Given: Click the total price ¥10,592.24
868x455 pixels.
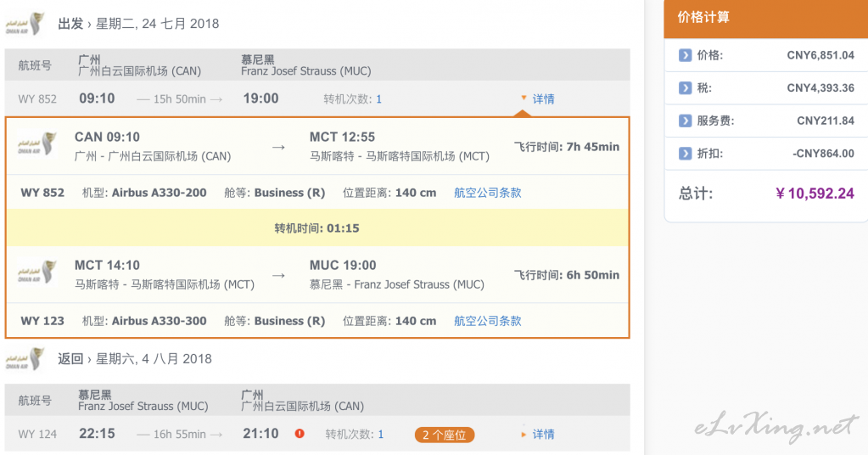Looking at the screenshot, I should (815, 194).
